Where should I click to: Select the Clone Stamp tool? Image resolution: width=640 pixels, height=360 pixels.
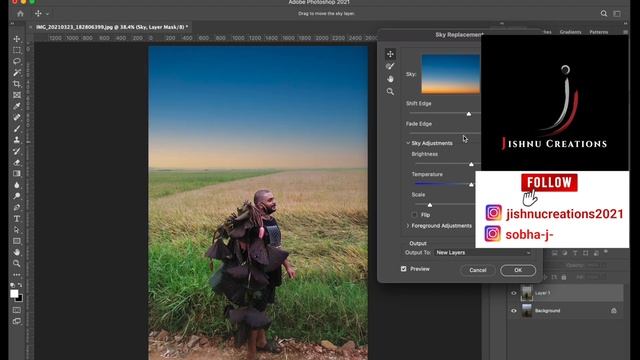(17, 140)
